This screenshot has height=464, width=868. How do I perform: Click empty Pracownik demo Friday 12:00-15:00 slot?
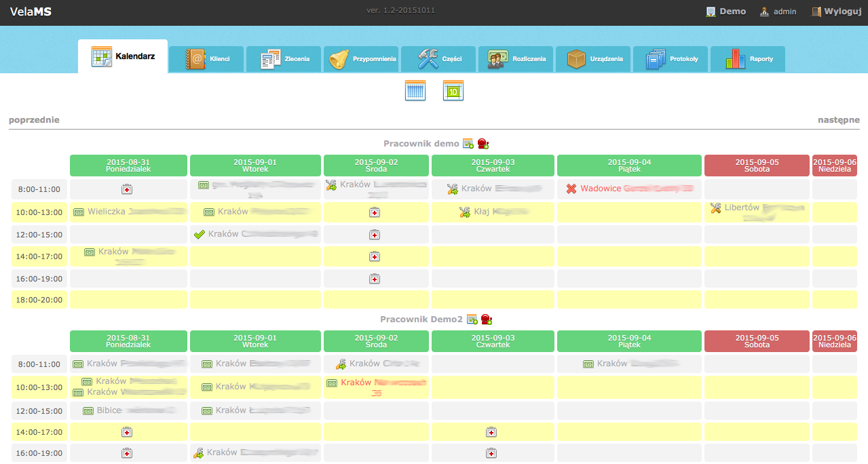tap(629, 235)
